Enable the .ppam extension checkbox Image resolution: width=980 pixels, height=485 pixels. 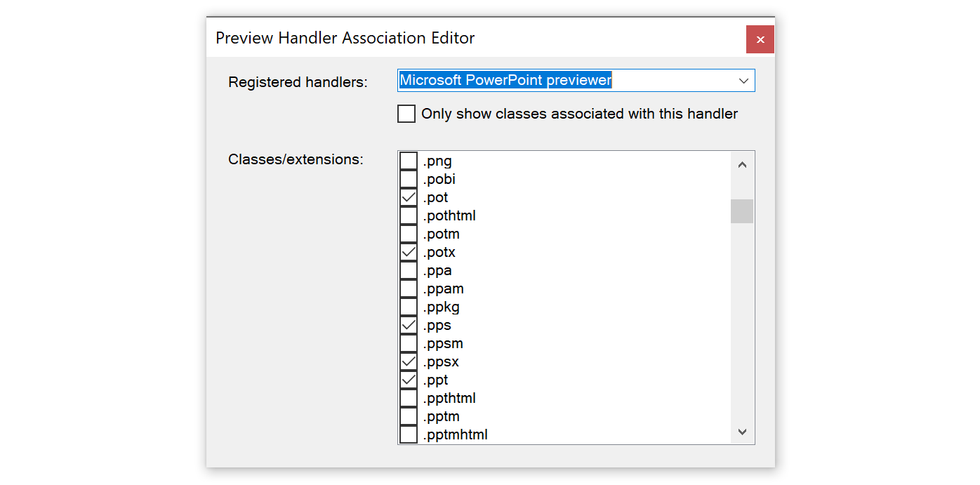click(x=408, y=288)
